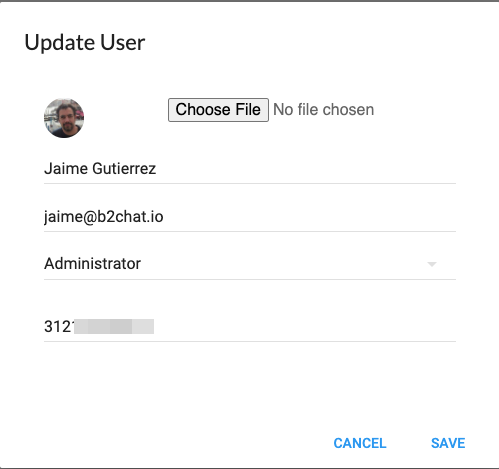This screenshot has height=469, width=499.
Task: Cancel the Update User dialog
Action: pyautogui.click(x=360, y=443)
